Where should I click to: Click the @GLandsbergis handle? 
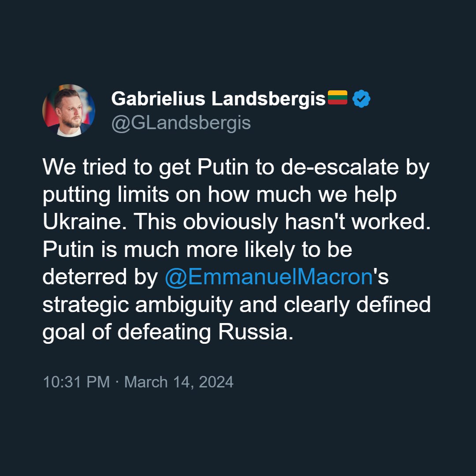[x=181, y=123]
